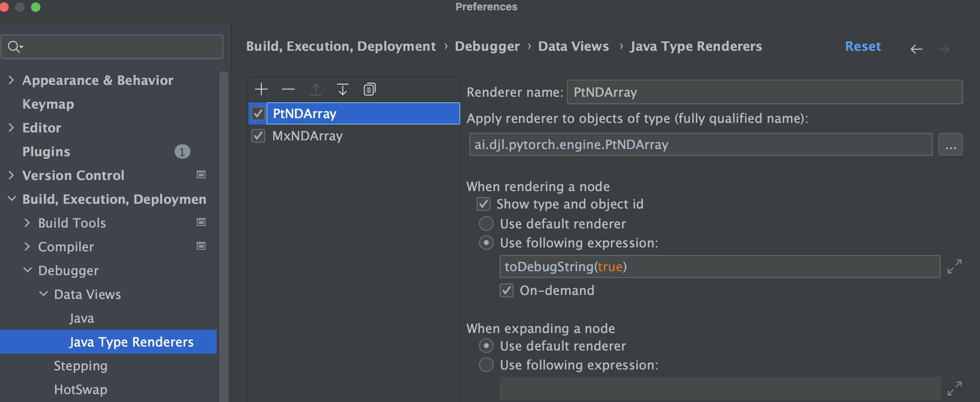This screenshot has height=402, width=980.
Task: Click the back navigation arrow
Action: [x=916, y=49]
